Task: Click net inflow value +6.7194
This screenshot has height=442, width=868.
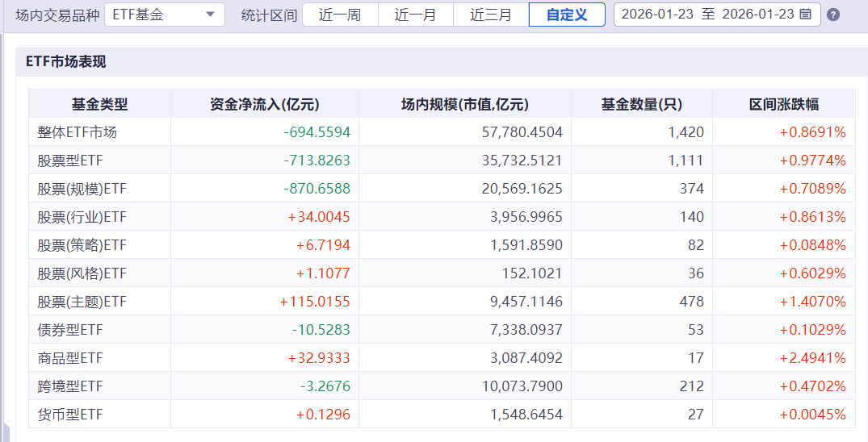Action: [323, 245]
